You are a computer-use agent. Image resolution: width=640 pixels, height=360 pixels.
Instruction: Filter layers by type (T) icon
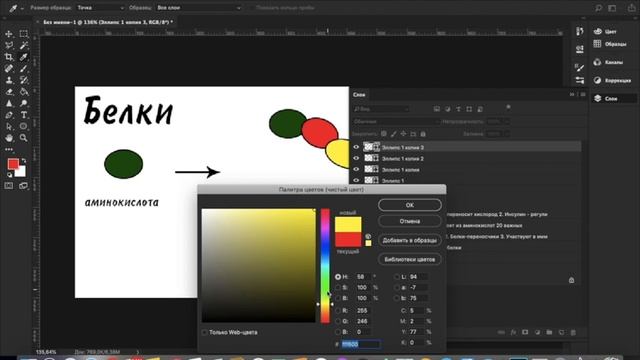[x=458, y=109]
